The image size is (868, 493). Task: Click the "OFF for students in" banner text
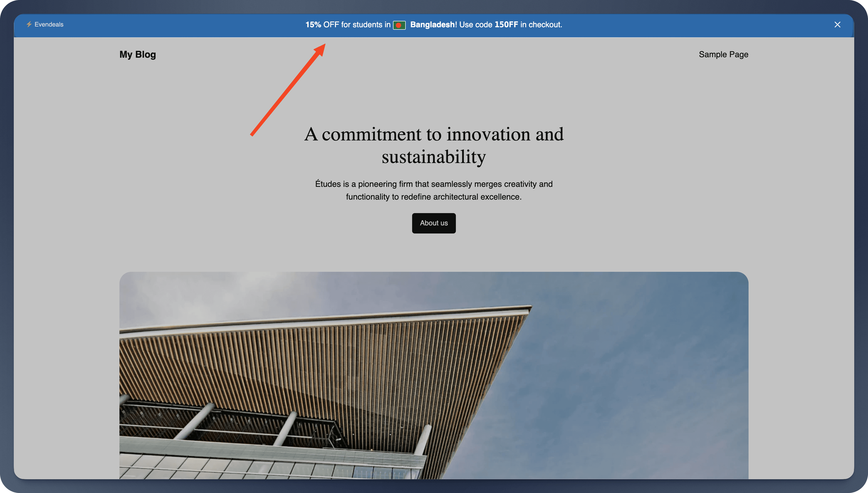pos(357,25)
